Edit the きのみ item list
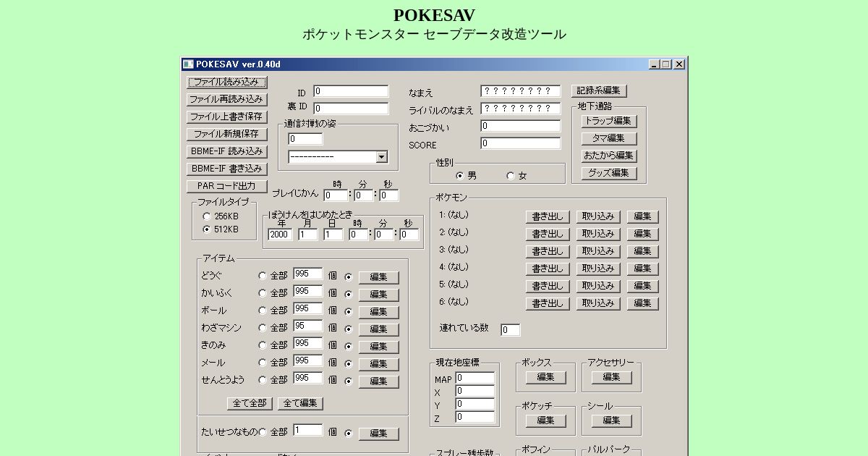The width and height of the screenshot is (868, 456). [379, 347]
